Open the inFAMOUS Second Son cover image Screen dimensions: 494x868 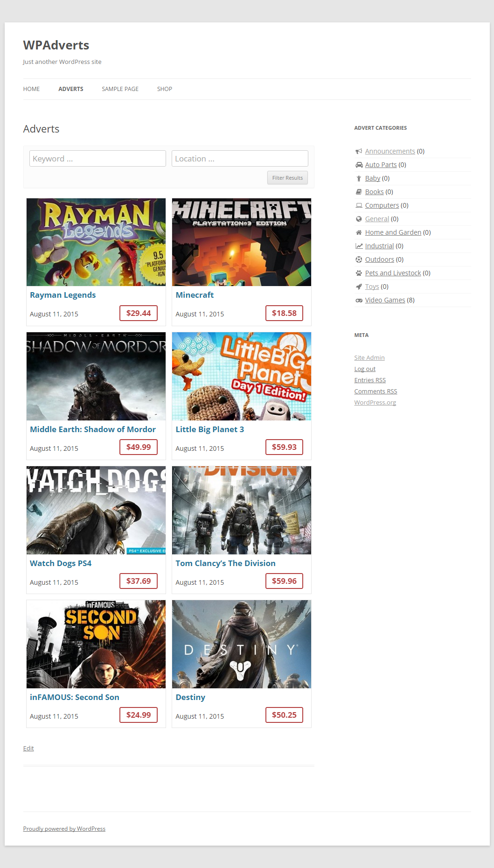[x=96, y=644]
